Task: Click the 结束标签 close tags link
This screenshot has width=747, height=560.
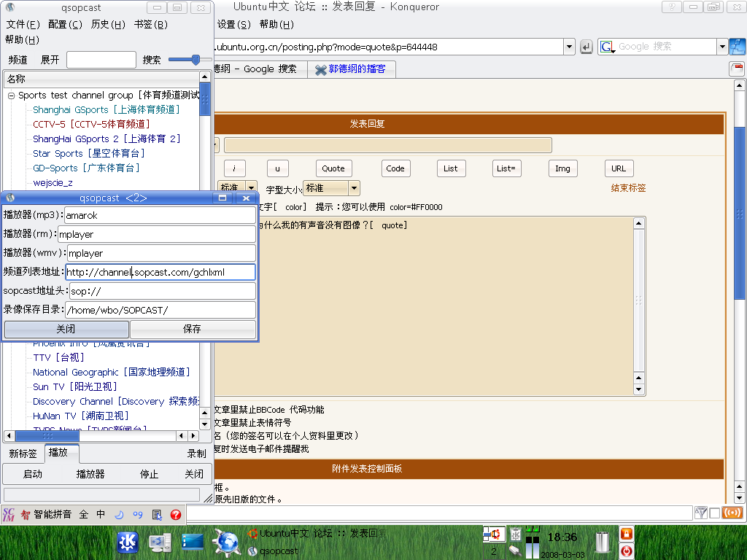Action: coord(628,188)
